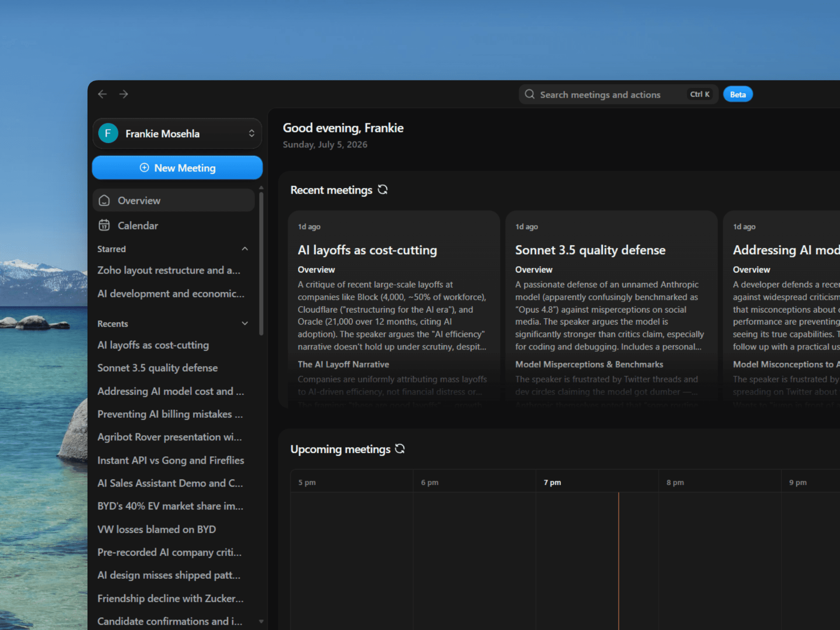Click The AI Layoff Narrative subheading
Viewport: 840px width, 630px height.
[343, 364]
